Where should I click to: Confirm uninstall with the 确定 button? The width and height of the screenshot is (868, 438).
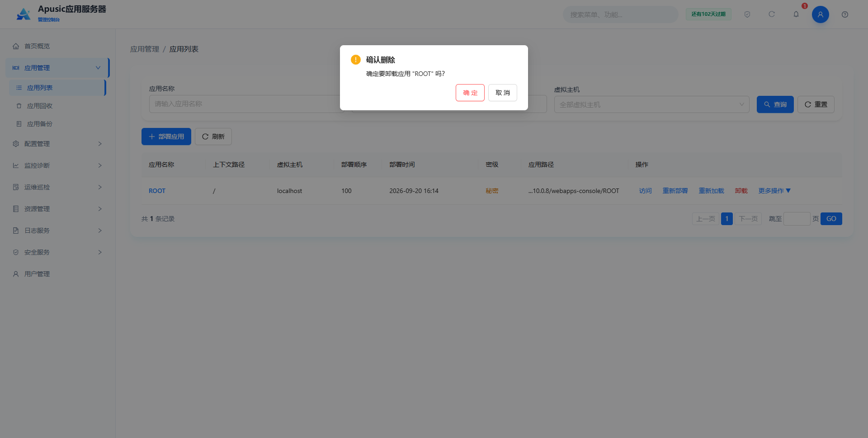tap(470, 93)
